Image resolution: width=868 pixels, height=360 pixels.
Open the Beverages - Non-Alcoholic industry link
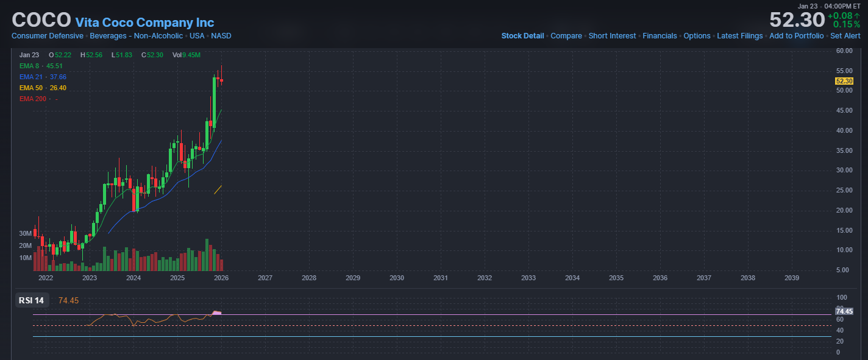[x=136, y=36]
